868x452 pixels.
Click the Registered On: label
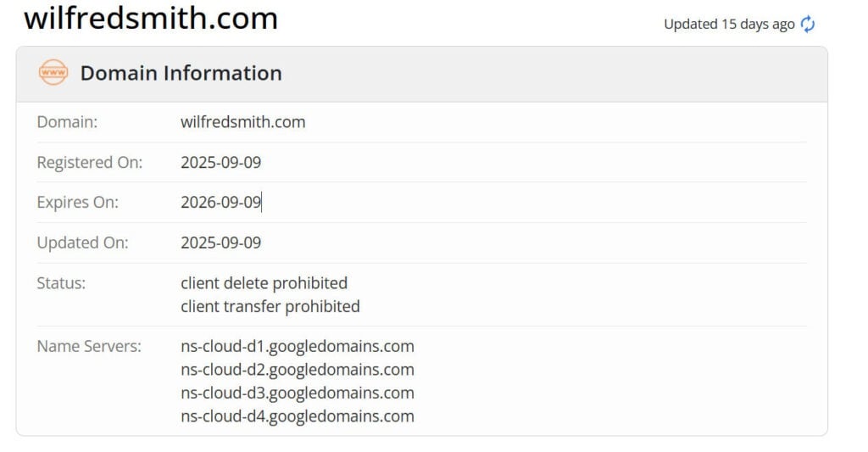[x=89, y=162]
